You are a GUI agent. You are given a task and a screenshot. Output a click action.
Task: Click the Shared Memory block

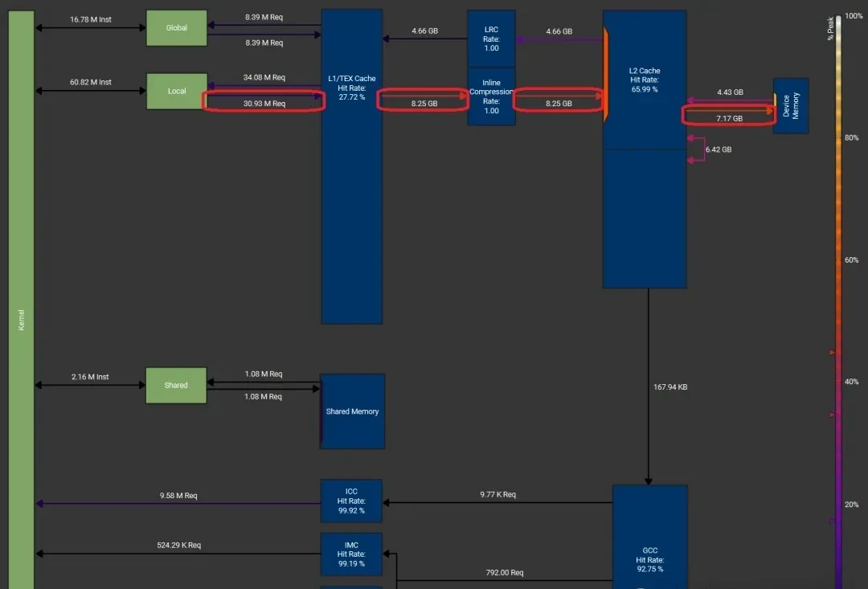pyautogui.click(x=353, y=411)
